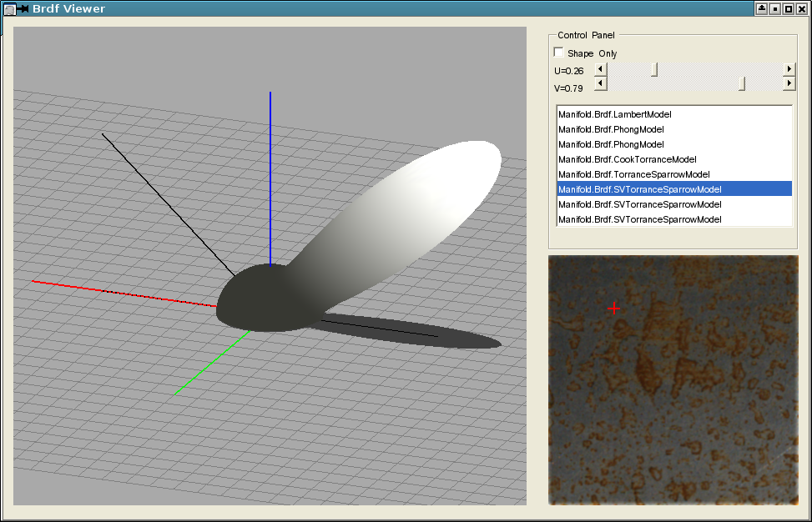Viewport: 812px width, 522px height.
Task: Click the pin icon beside Brdf Viewer title
Action: click(23, 9)
